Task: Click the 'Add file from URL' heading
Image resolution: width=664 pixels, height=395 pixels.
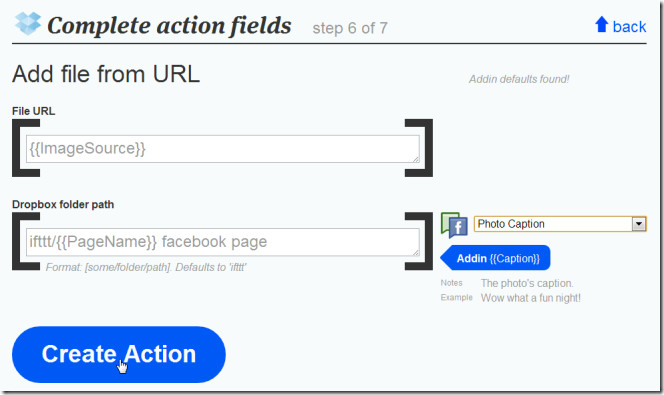Action: click(106, 74)
